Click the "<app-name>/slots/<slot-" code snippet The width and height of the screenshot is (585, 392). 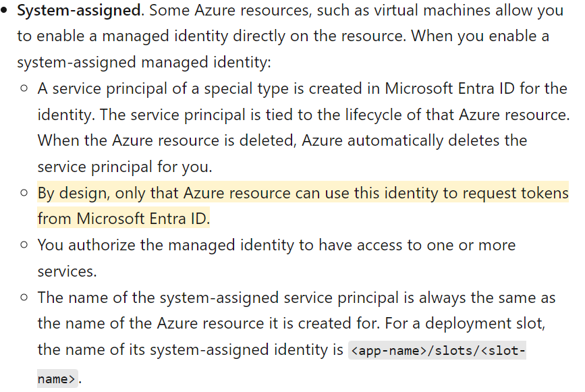pos(437,351)
